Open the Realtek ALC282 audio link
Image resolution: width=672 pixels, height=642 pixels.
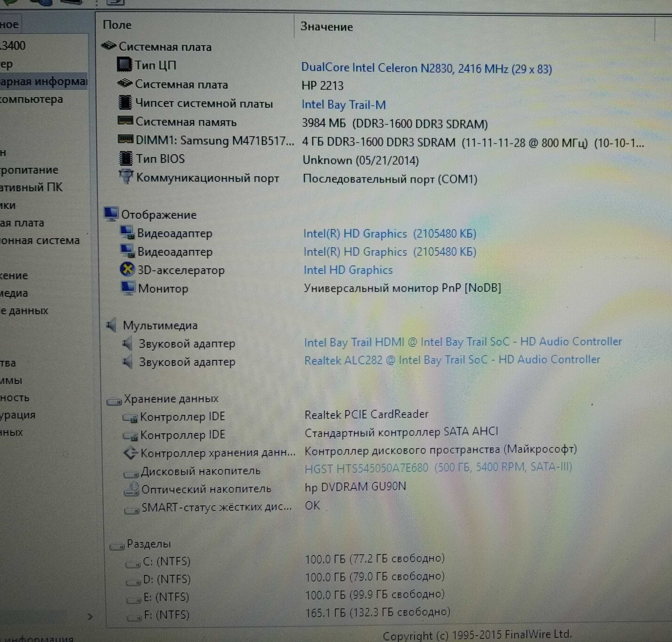452,360
